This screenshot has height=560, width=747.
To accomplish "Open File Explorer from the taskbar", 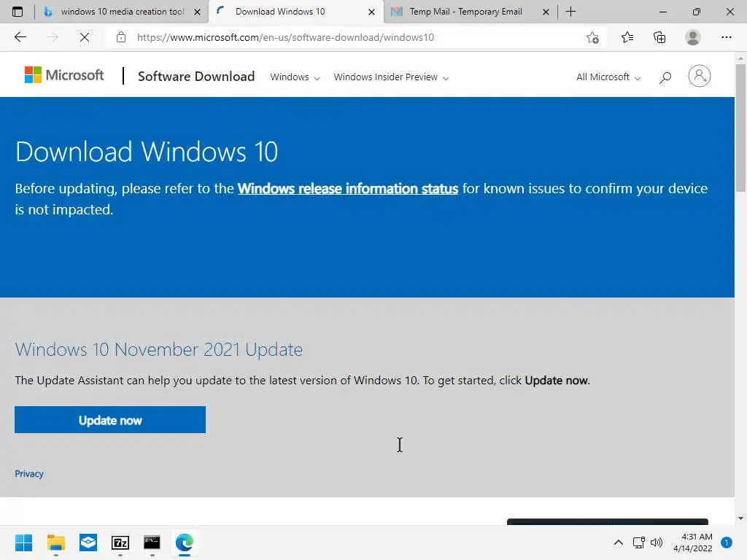I will pyautogui.click(x=55, y=542).
